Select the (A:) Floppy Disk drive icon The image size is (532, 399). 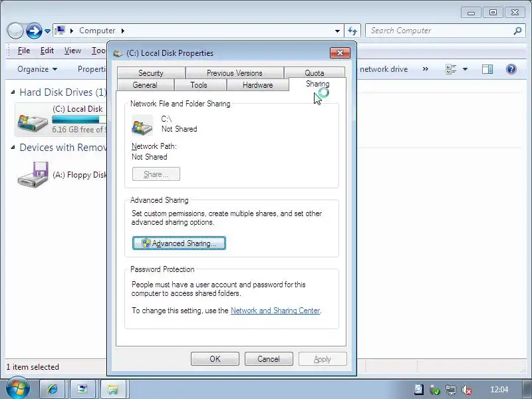[33, 174]
